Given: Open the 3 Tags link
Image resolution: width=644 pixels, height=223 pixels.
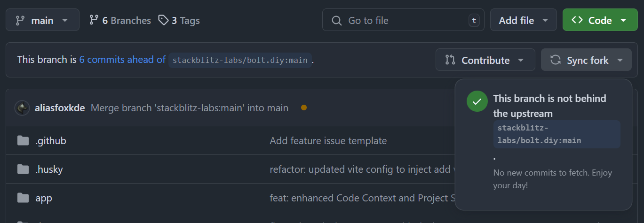Looking at the screenshot, I should [179, 21].
